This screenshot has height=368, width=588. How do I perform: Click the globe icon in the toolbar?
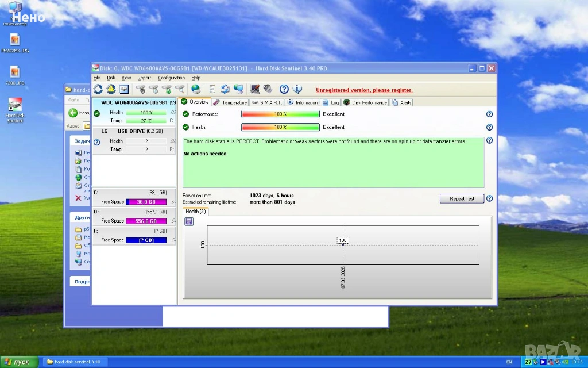click(x=196, y=89)
